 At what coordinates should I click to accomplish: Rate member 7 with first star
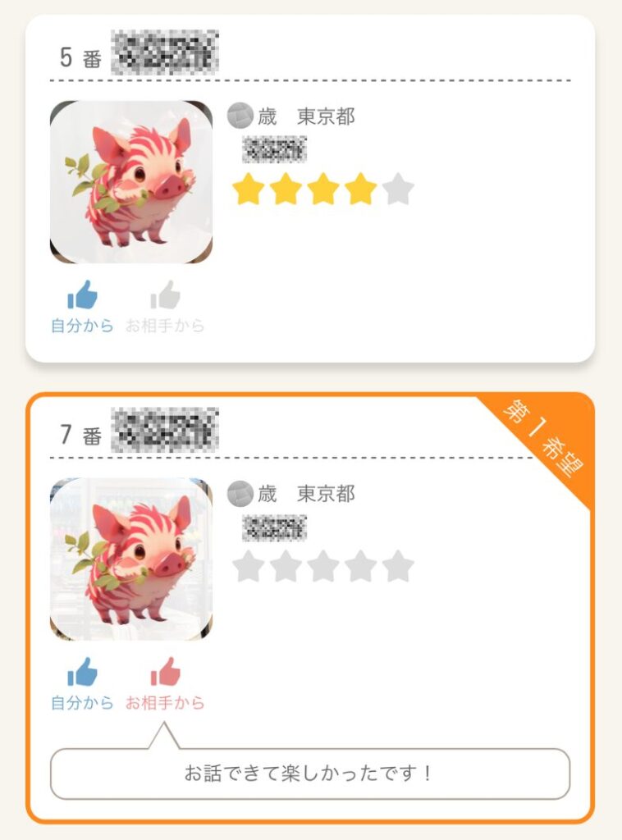[249, 566]
